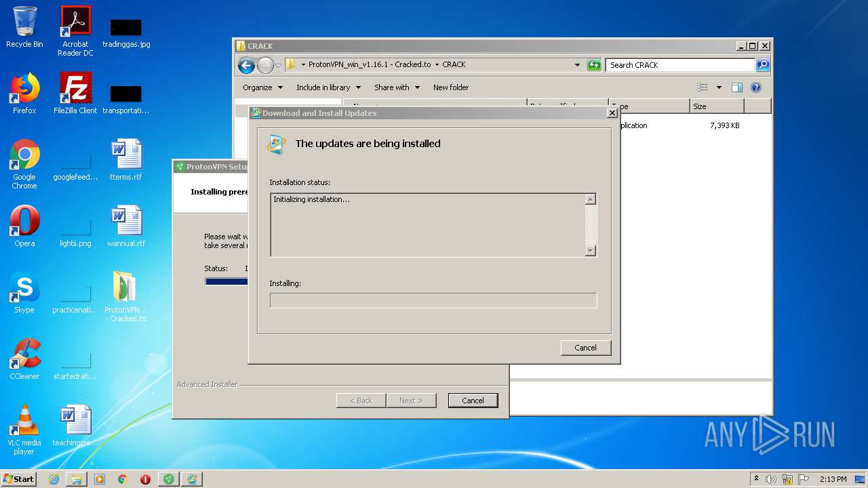Open media player taskbar icon

coord(100,479)
